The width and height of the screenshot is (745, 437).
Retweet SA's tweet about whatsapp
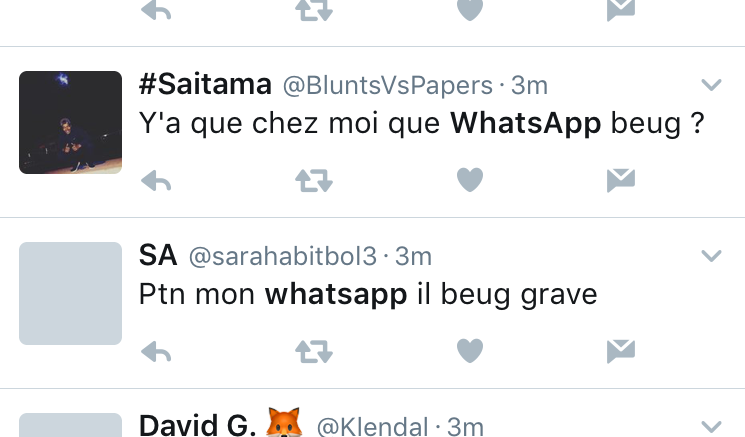[x=314, y=352]
